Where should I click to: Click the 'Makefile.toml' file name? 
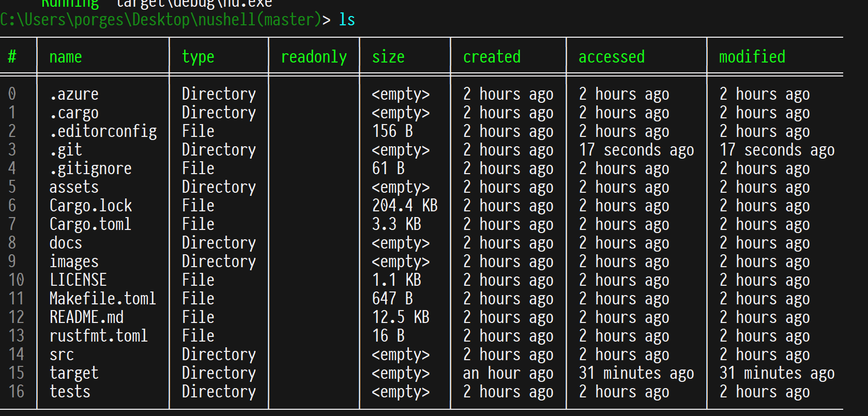pos(103,299)
